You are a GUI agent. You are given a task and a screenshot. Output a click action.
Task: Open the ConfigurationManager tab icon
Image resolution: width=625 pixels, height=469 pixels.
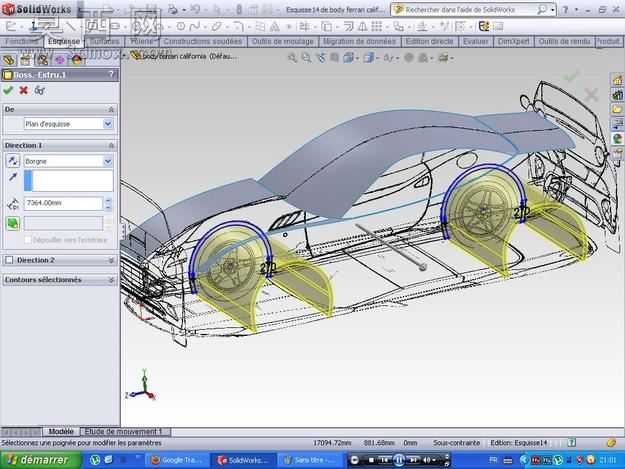pos(42,60)
